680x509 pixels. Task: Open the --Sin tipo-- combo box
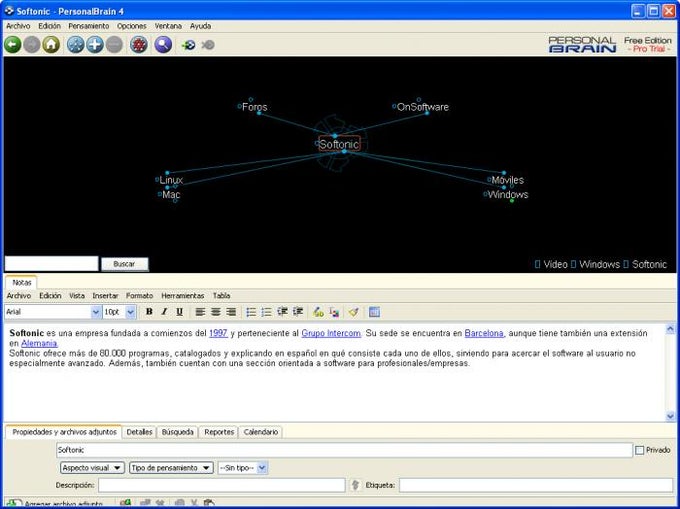coord(243,468)
